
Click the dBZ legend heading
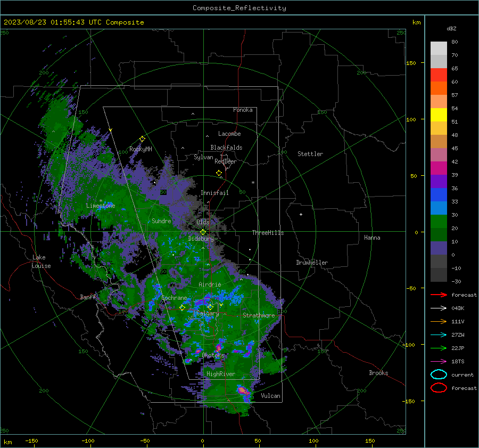coord(451,28)
